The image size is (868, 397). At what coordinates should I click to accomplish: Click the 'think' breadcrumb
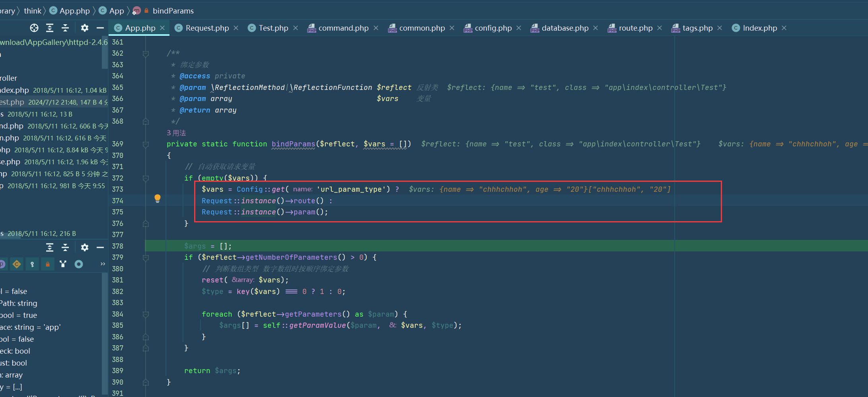pyautogui.click(x=33, y=11)
